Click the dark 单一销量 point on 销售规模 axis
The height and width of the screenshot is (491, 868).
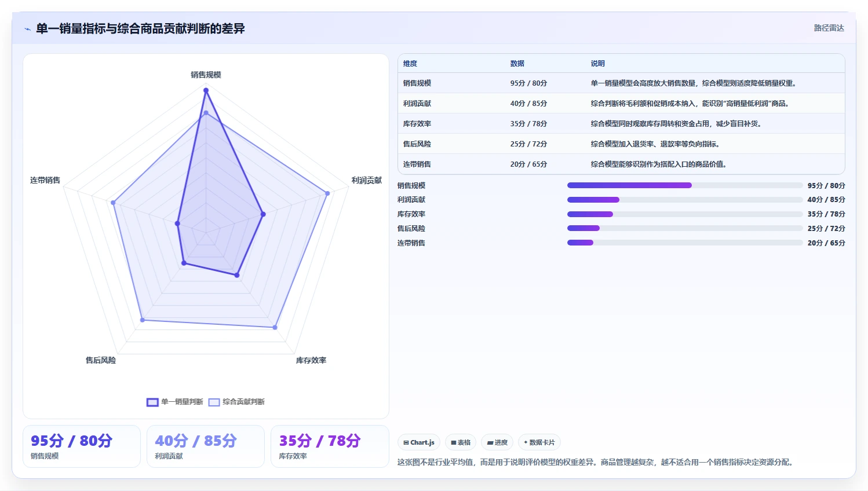click(x=206, y=90)
